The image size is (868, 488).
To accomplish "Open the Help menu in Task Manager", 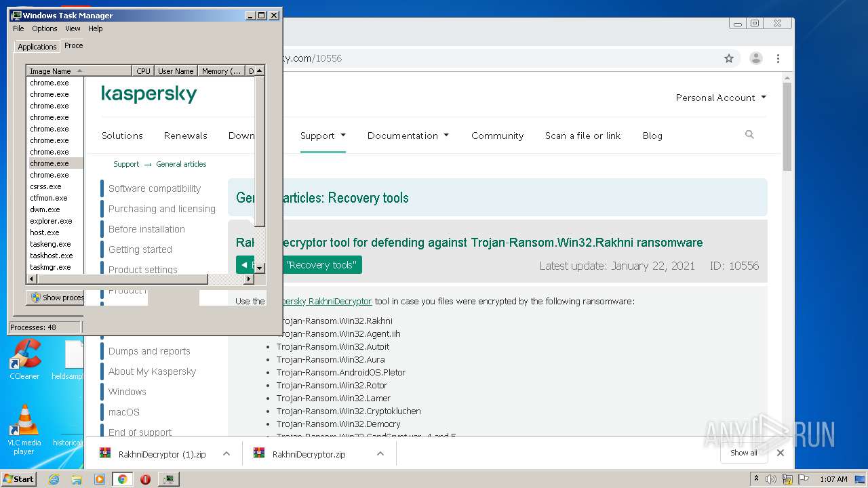I will [96, 28].
